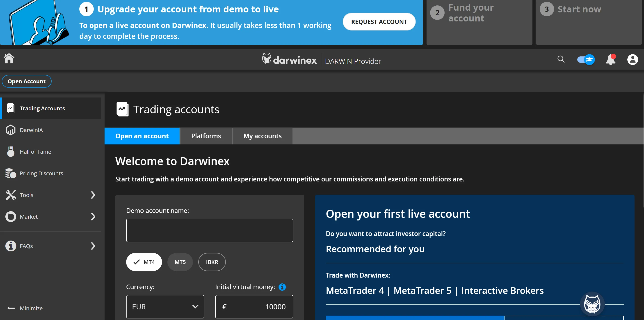
Task: Click the Trading accounts heading icon
Action: pyautogui.click(x=123, y=109)
